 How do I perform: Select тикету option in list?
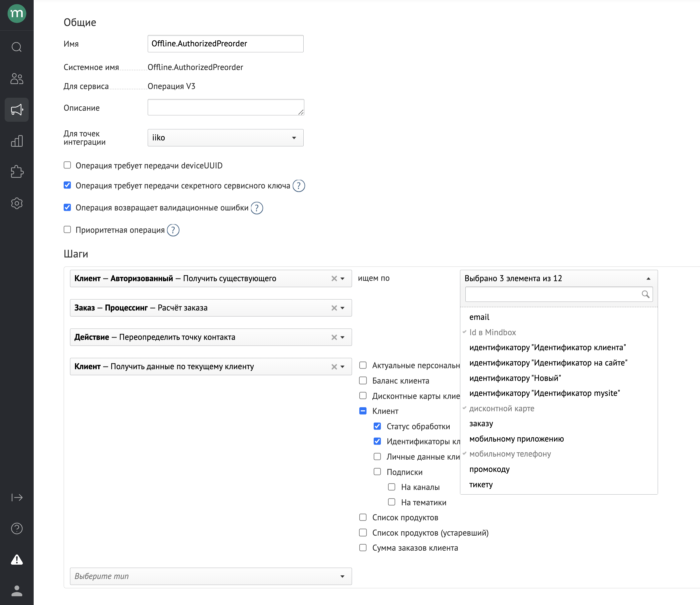[x=559, y=484]
